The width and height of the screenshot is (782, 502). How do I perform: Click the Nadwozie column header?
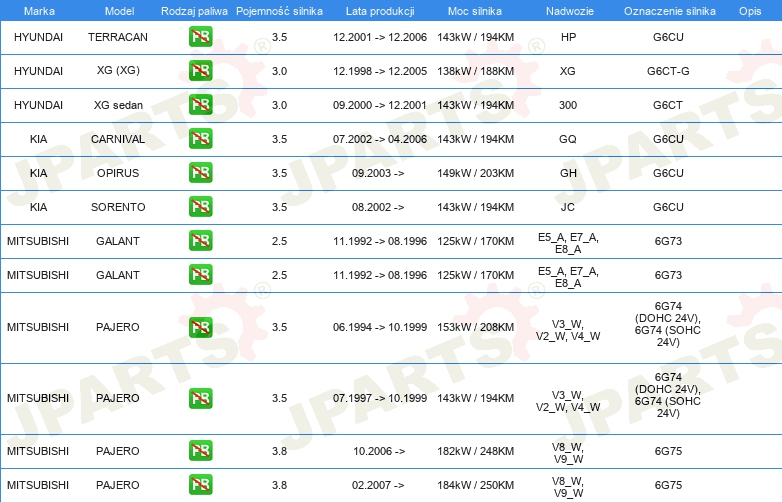pos(570,11)
